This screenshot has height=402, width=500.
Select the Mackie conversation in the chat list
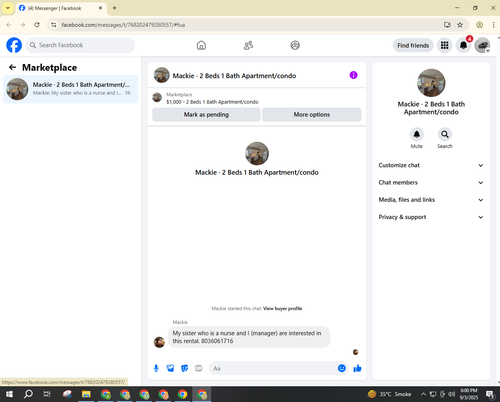click(70, 89)
